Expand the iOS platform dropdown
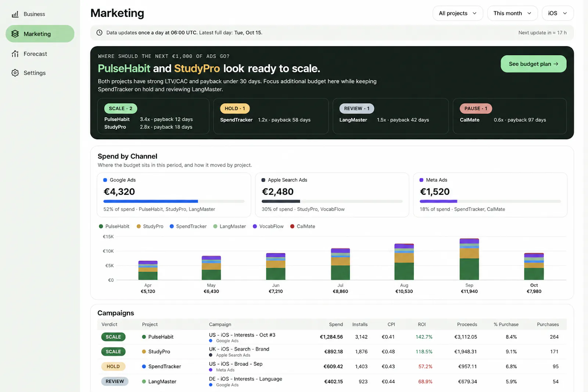The image size is (588, 392). [x=558, y=13]
